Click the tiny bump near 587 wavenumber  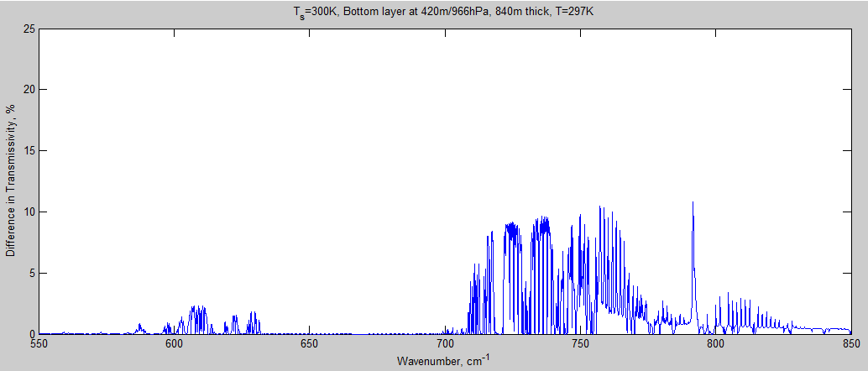coord(140,327)
